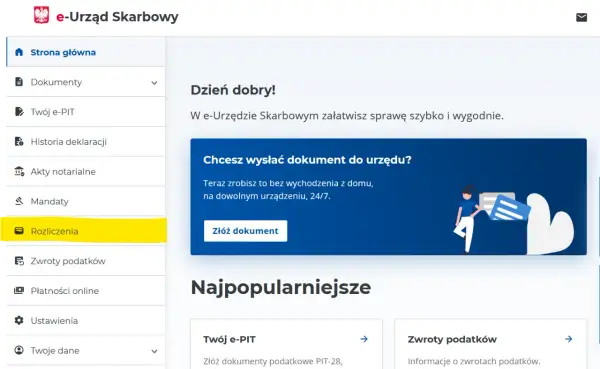This screenshot has height=369, width=600.
Task: Go to Strona główna in sidebar
Action: click(86, 52)
